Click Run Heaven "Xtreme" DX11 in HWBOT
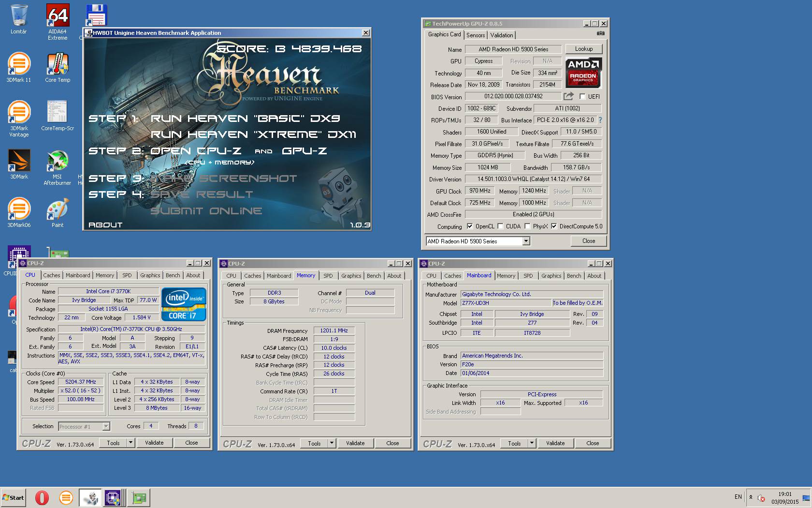Screen dimensions: 812x508 tap(254, 134)
